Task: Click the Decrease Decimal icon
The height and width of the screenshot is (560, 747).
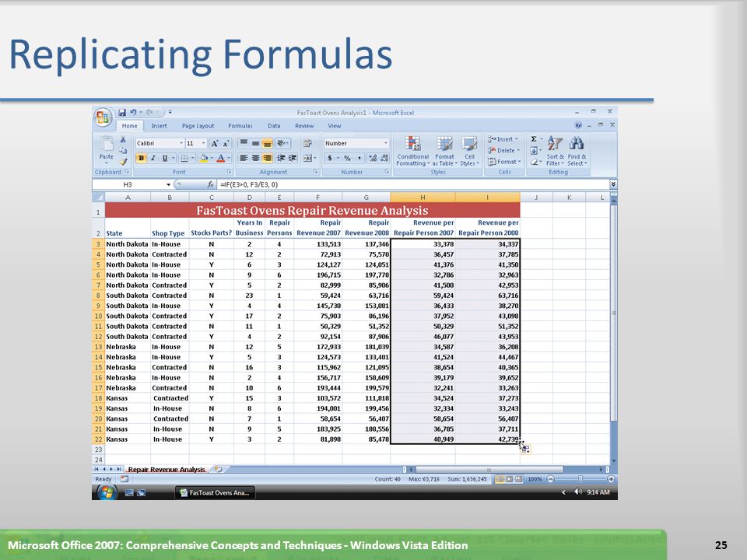Action: tap(384, 158)
